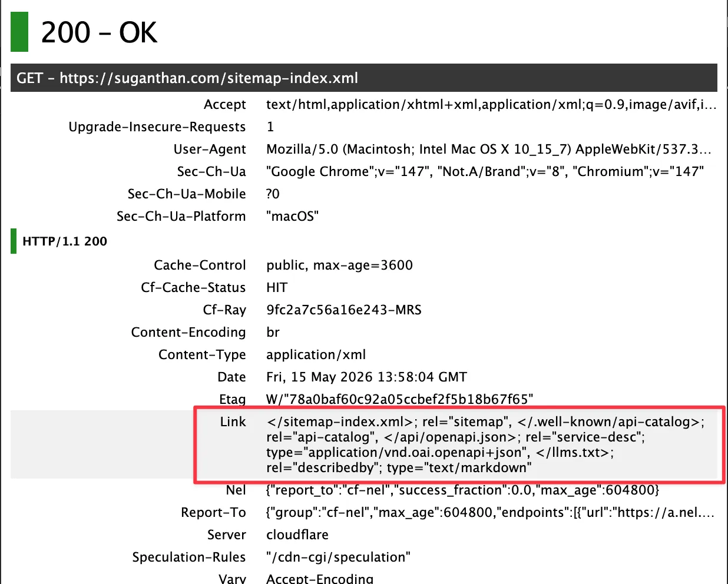Click the User-Agent header value
The image size is (728, 584).
click(489, 150)
